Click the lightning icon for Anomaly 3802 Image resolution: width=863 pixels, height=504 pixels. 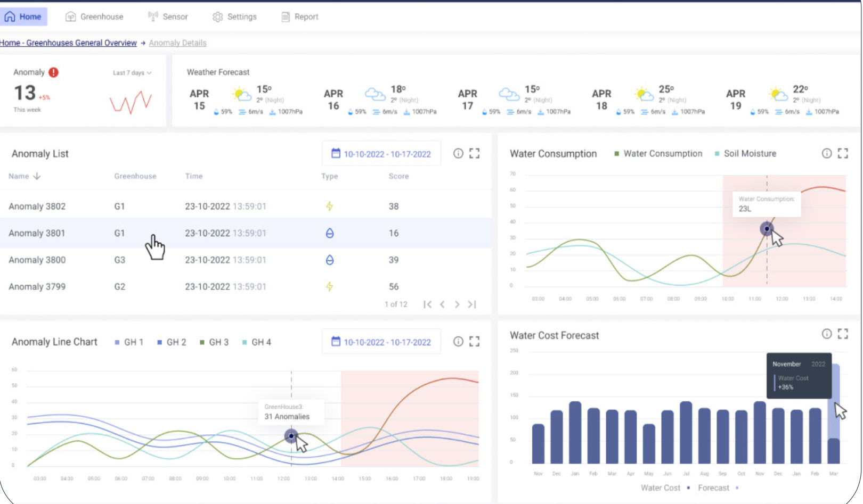(x=330, y=206)
